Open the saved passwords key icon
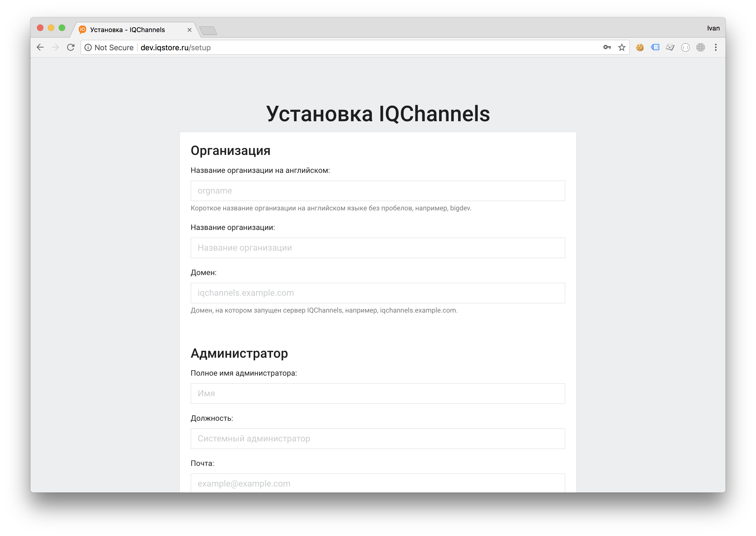The height and width of the screenshot is (536, 756). pyautogui.click(x=607, y=48)
